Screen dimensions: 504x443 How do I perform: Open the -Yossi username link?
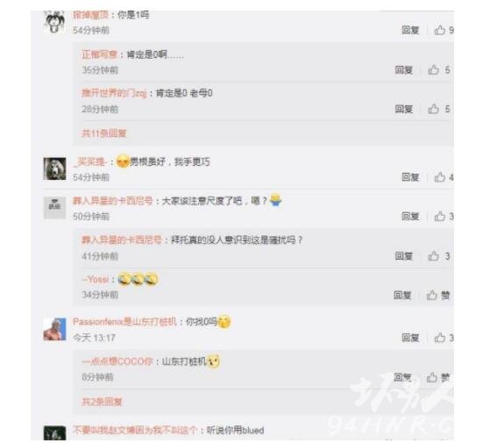tap(96, 279)
